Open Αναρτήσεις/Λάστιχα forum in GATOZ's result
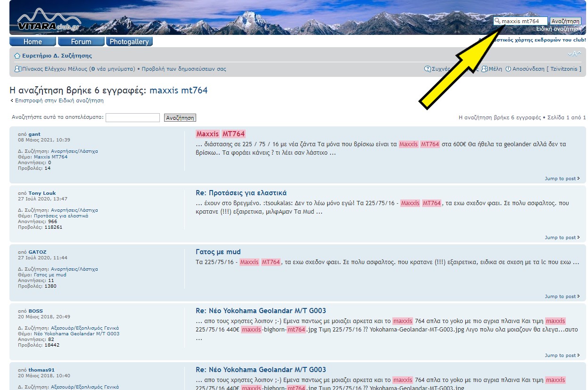This screenshot has width=588, height=390. pos(75,269)
